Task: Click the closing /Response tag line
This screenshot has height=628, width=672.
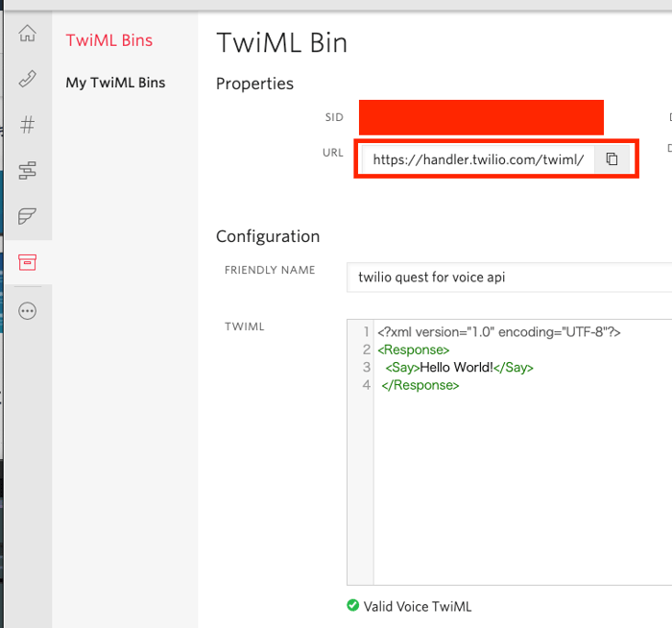Action: click(420, 385)
